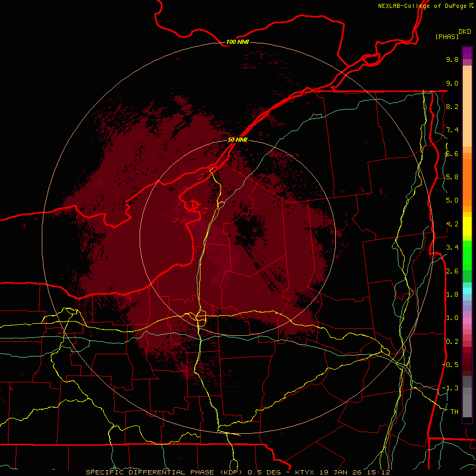Select the 5.8 scale value
476x476 pixels.
(x=452, y=177)
